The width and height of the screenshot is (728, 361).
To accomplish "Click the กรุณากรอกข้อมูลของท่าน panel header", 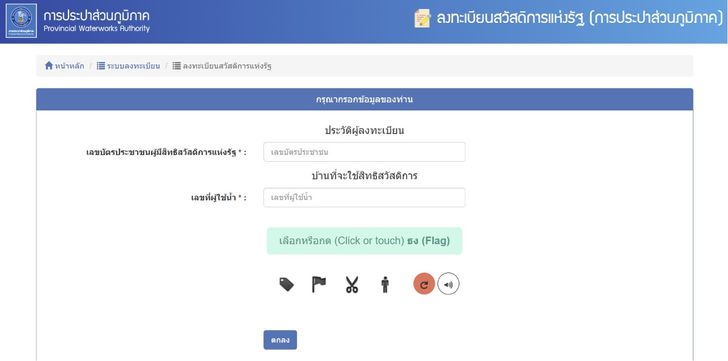I will 364,99.
